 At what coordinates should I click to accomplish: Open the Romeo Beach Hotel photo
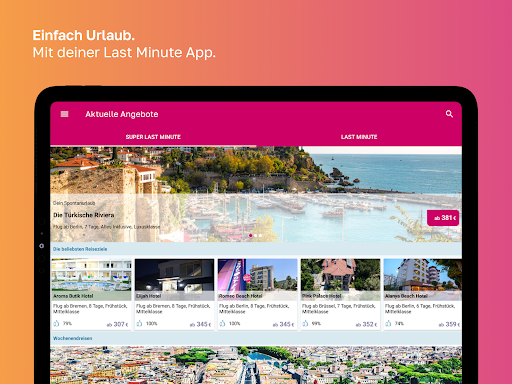point(257,280)
